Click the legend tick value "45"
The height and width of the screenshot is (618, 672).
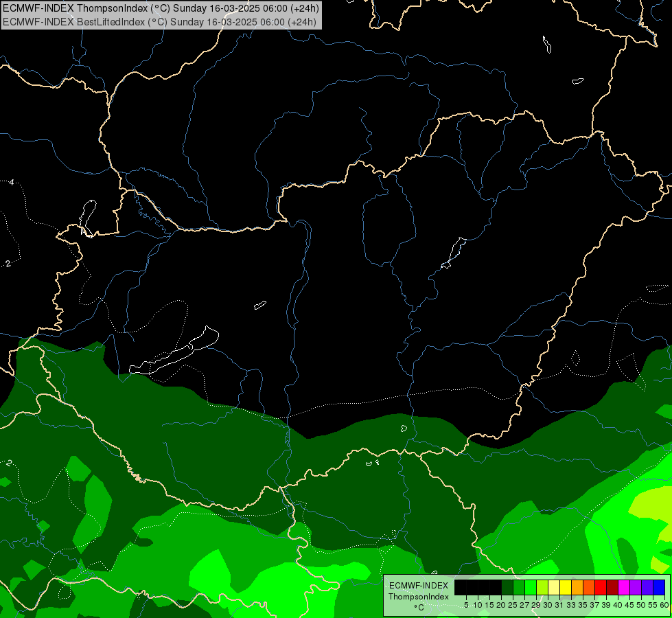pyautogui.click(x=629, y=605)
